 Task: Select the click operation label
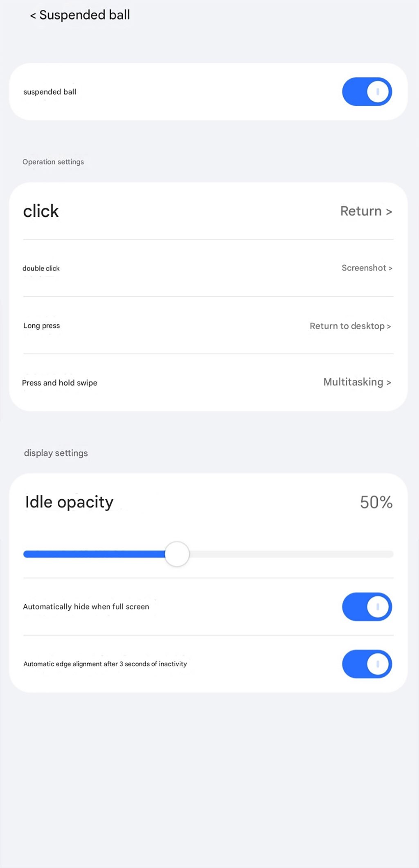click(x=41, y=211)
